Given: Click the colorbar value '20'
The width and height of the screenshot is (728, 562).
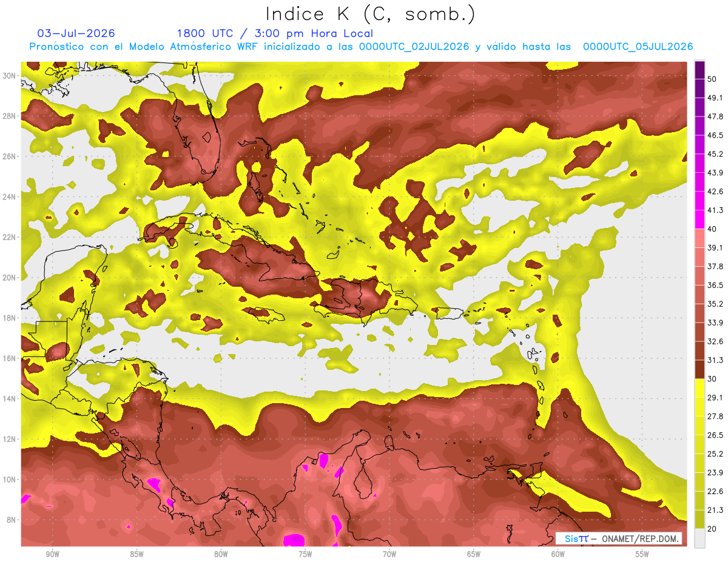Looking at the screenshot, I should (713, 529).
